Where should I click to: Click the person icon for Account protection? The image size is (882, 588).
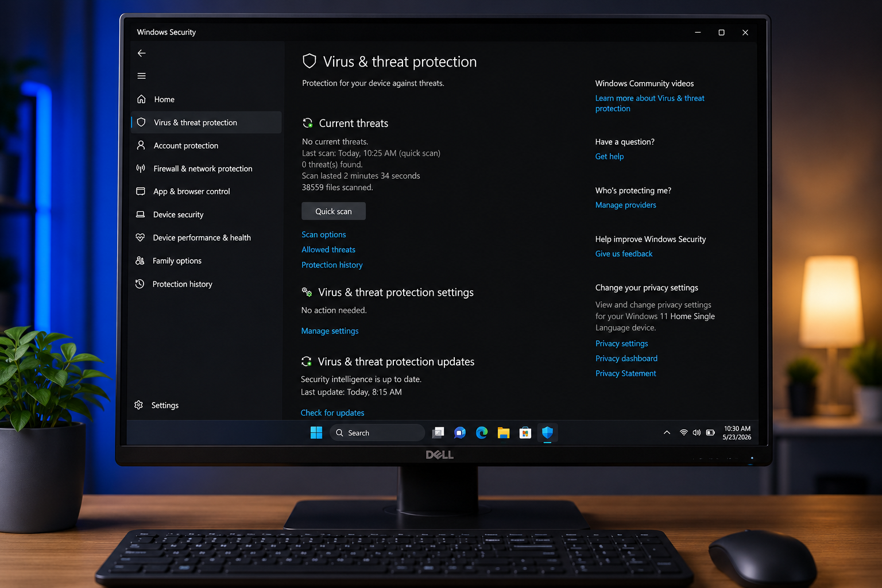pos(141,145)
